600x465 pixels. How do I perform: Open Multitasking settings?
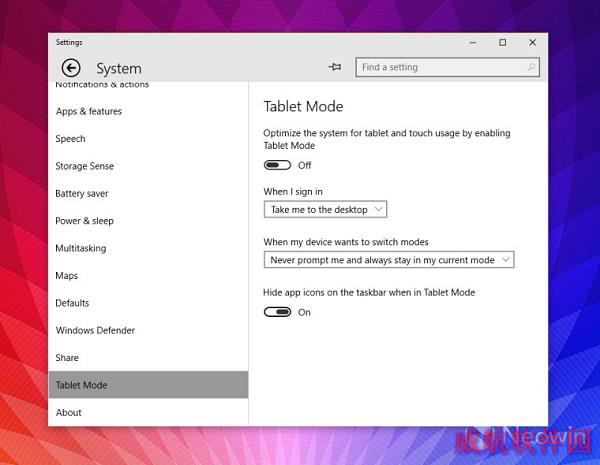(148, 248)
